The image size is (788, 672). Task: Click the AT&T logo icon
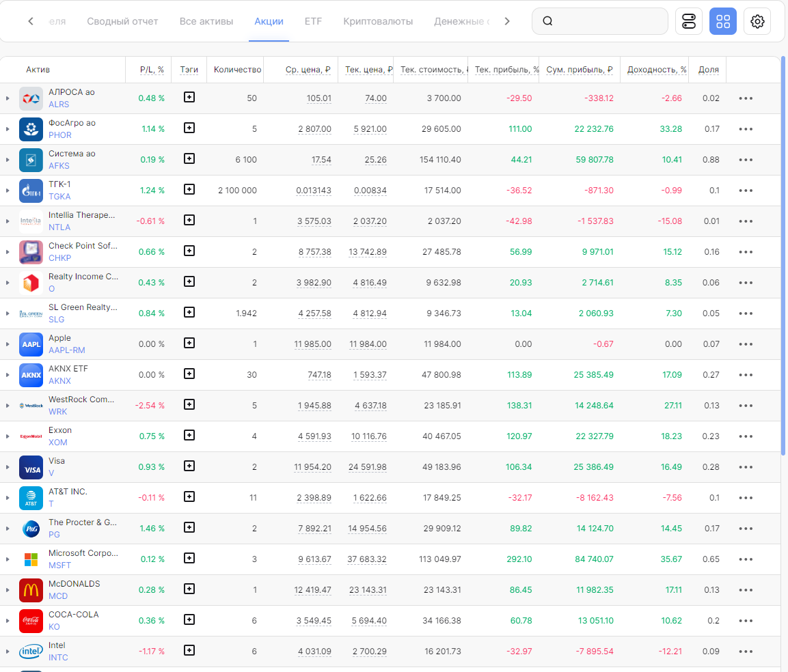[x=31, y=498]
